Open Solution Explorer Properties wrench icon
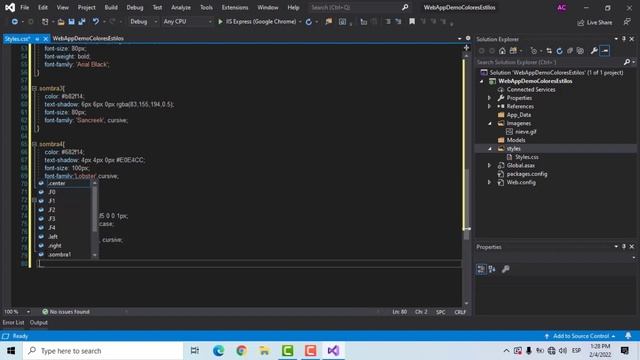The height and width of the screenshot is (360, 640). click(594, 51)
